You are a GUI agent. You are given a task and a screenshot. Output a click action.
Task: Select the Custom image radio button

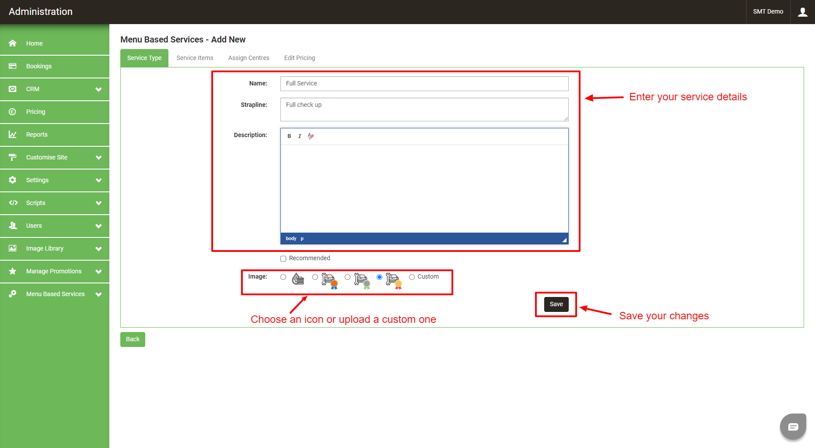point(412,277)
